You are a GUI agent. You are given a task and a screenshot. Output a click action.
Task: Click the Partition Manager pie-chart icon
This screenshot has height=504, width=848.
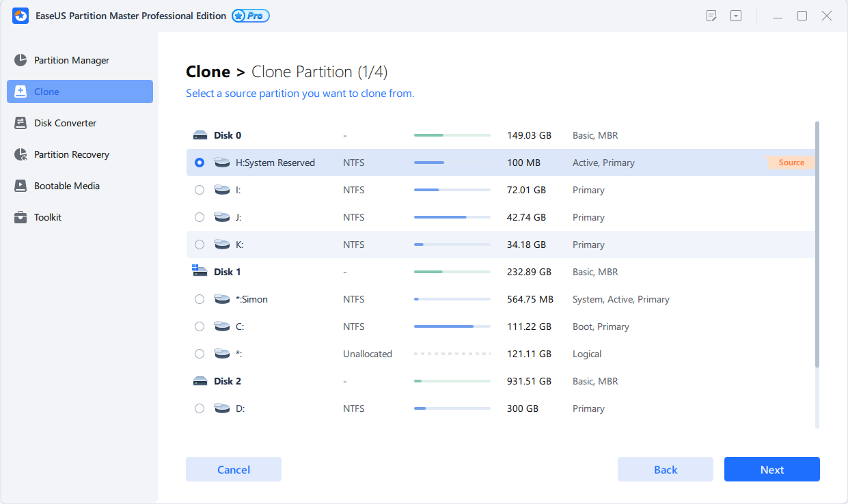(x=20, y=60)
